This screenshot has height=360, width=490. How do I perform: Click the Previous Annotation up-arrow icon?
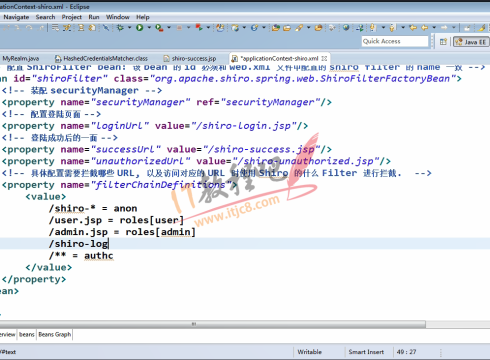(392, 28)
